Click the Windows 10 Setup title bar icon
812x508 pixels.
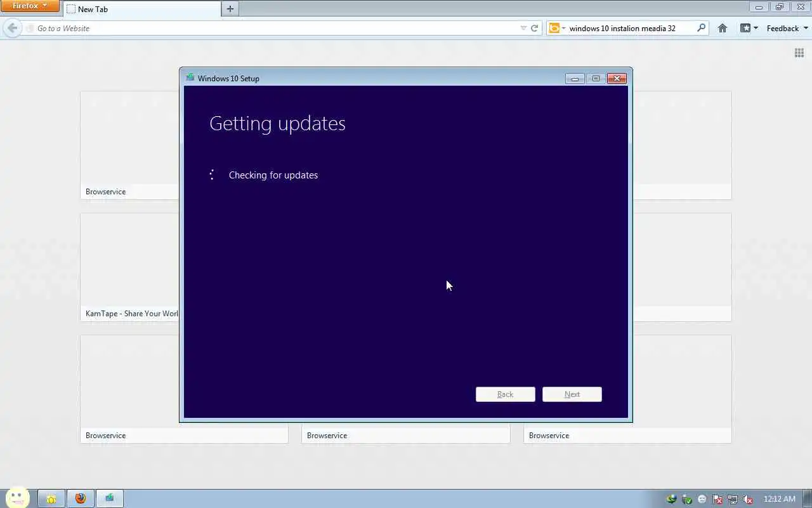[x=190, y=77]
